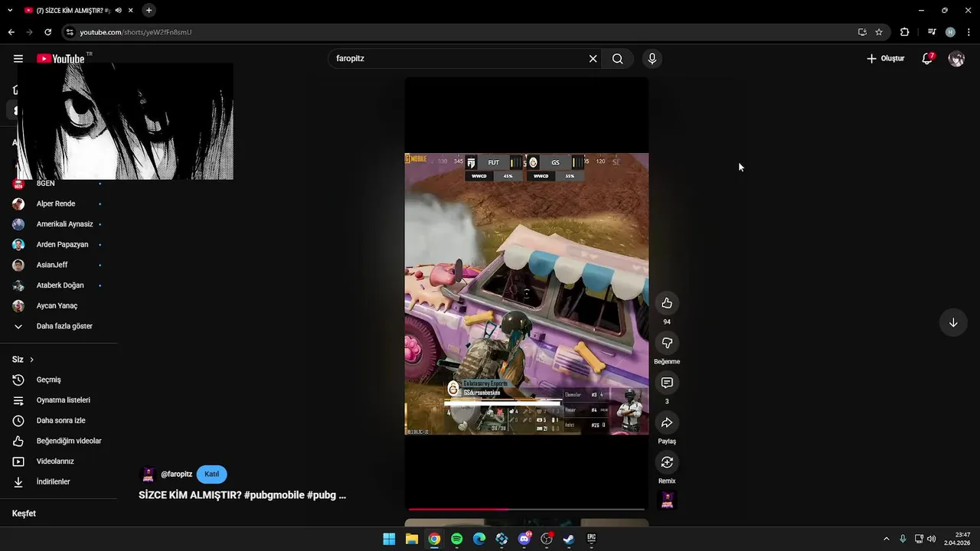Open Chrome three-dot menu
The width and height of the screenshot is (980, 551).
[x=969, y=32]
